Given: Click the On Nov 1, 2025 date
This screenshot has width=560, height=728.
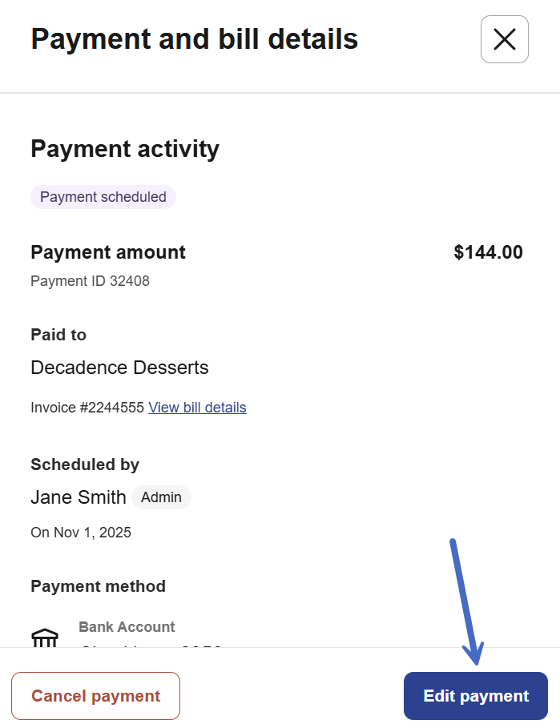Looking at the screenshot, I should [x=81, y=533].
